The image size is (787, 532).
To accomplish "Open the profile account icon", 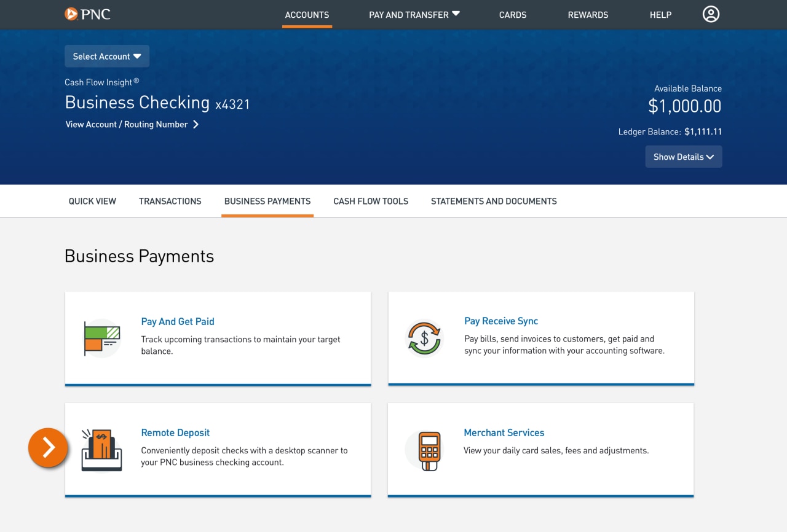I will (x=711, y=14).
